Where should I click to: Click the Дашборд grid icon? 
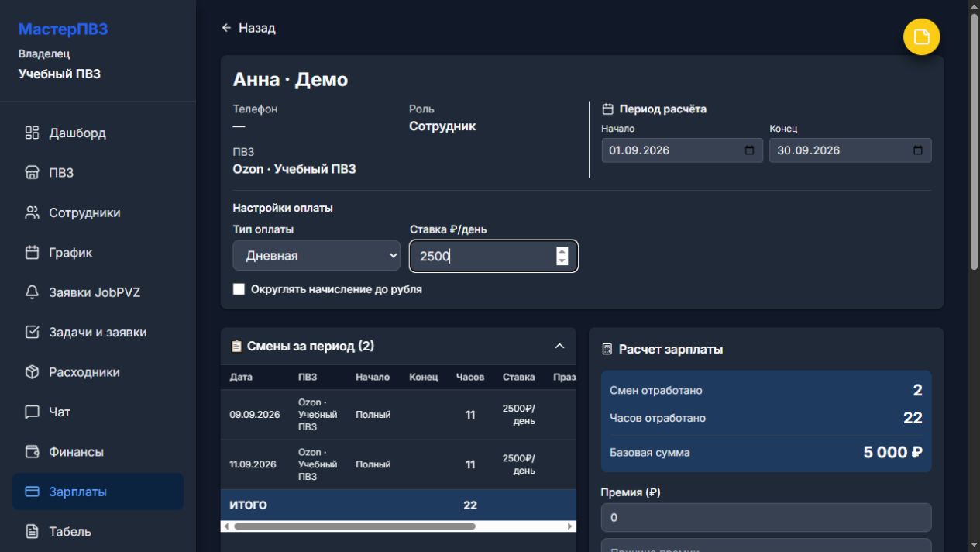32,133
